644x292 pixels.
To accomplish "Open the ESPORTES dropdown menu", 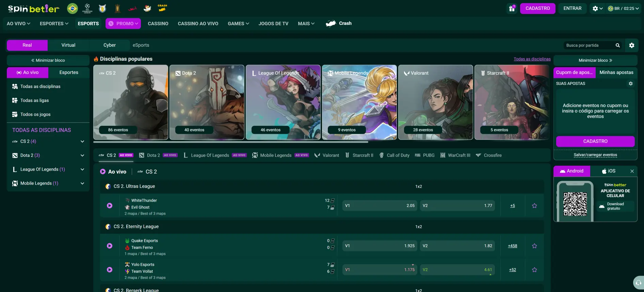I will click(x=54, y=24).
